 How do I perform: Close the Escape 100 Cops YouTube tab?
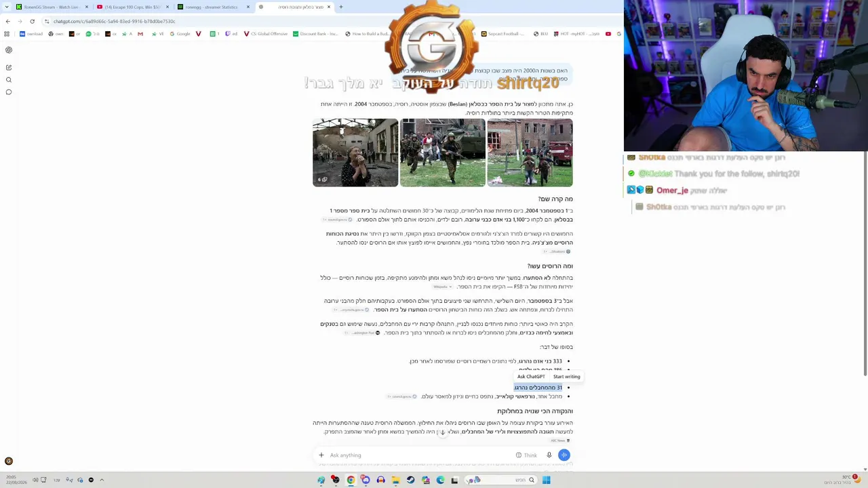coord(167,7)
